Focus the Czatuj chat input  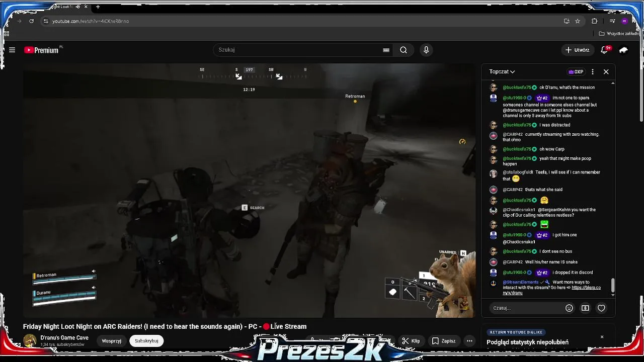tap(526, 308)
